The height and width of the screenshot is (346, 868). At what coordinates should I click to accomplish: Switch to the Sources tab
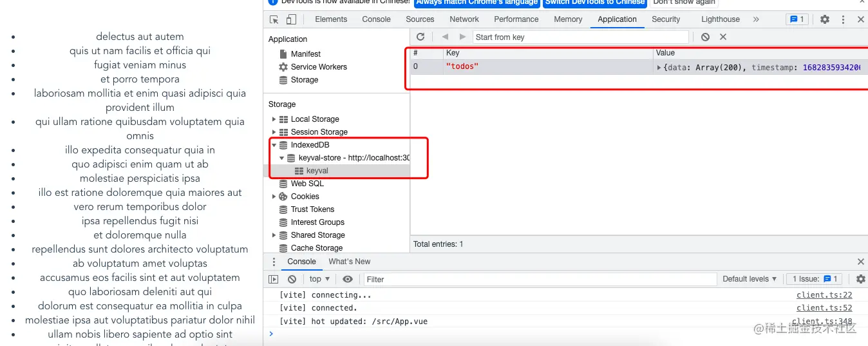pyautogui.click(x=420, y=19)
